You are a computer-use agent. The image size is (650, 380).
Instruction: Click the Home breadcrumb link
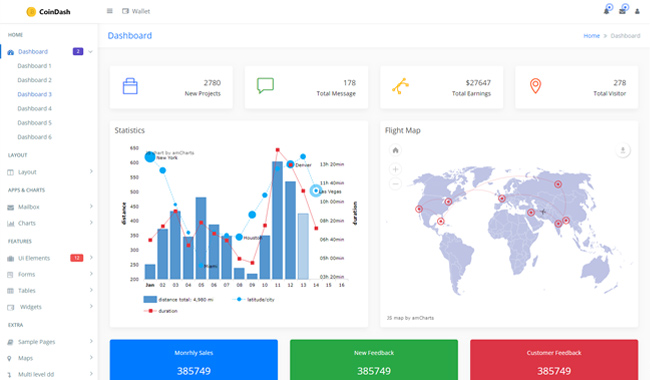click(x=592, y=36)
